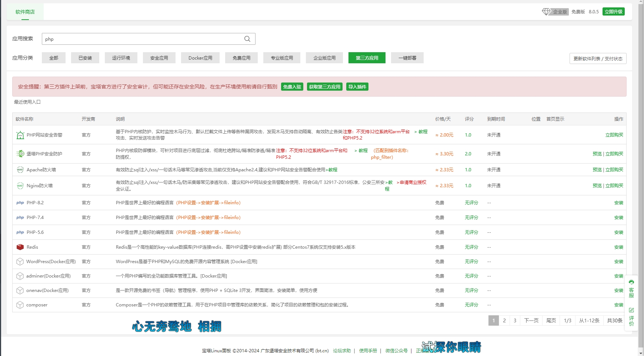The height and width of the screenshot is (356, 644).
Task: Click the 立即升级 upgrade button
Action: [x=614, y=12]
